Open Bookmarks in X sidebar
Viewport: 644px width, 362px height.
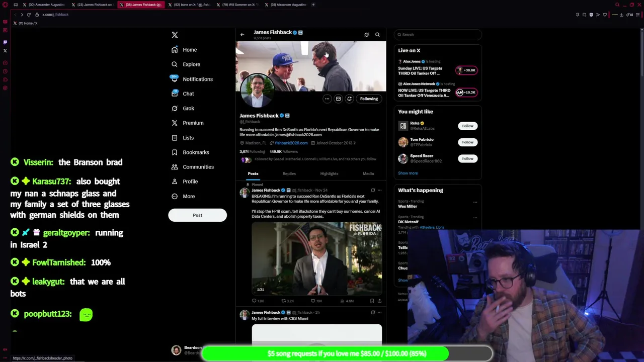(x=190, y=152)
